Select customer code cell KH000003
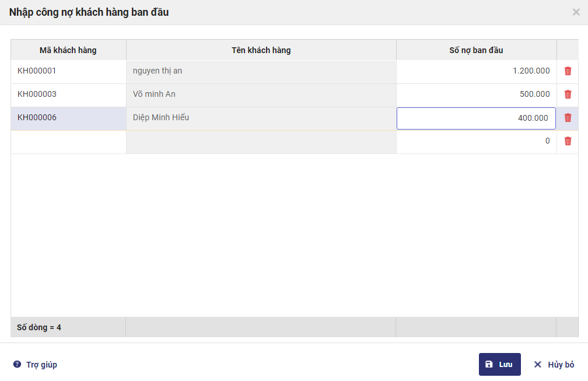The height and width of the screenshot is (381, 588). [68, 95]
